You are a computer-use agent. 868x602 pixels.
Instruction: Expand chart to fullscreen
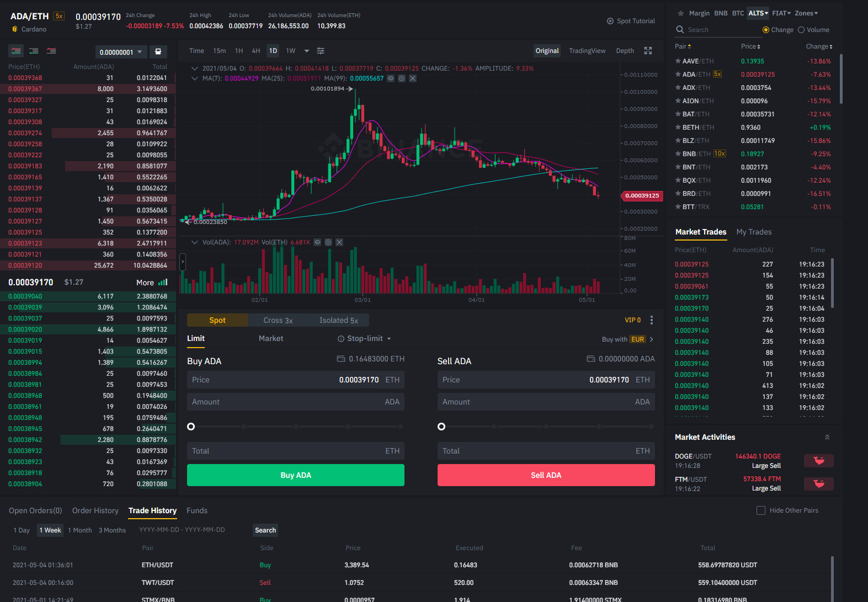point(648,51)
